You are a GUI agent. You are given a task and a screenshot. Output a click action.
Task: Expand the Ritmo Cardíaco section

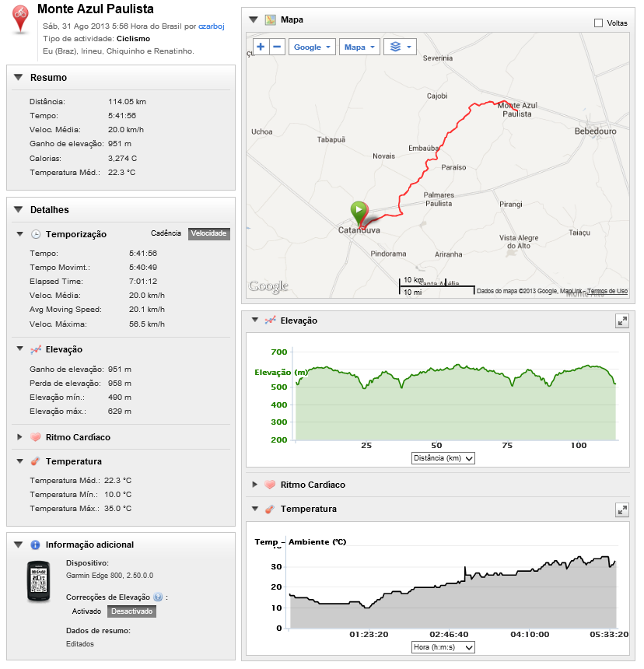254,484
